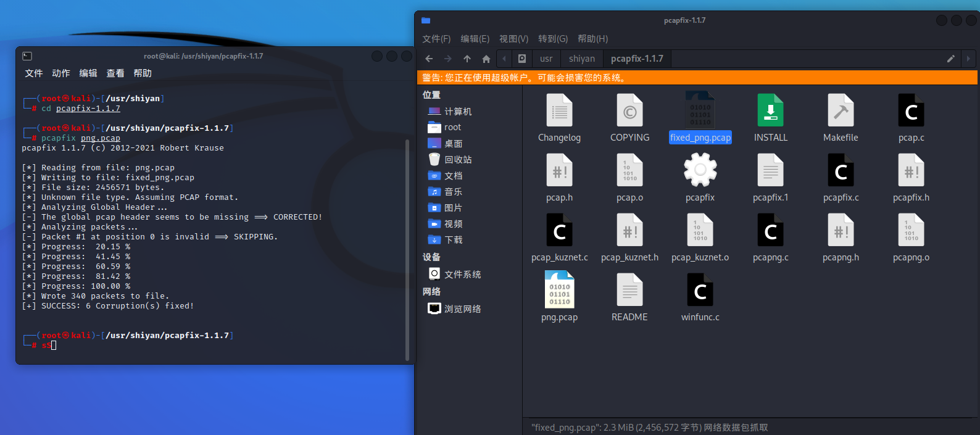Click the terminal command prompt input line
The width and height of the screenshot is (980, 435).
point(213,346)
